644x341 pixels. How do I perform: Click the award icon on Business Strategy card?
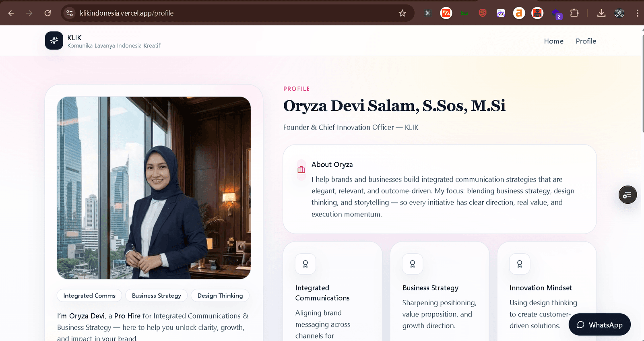point(413,264)
